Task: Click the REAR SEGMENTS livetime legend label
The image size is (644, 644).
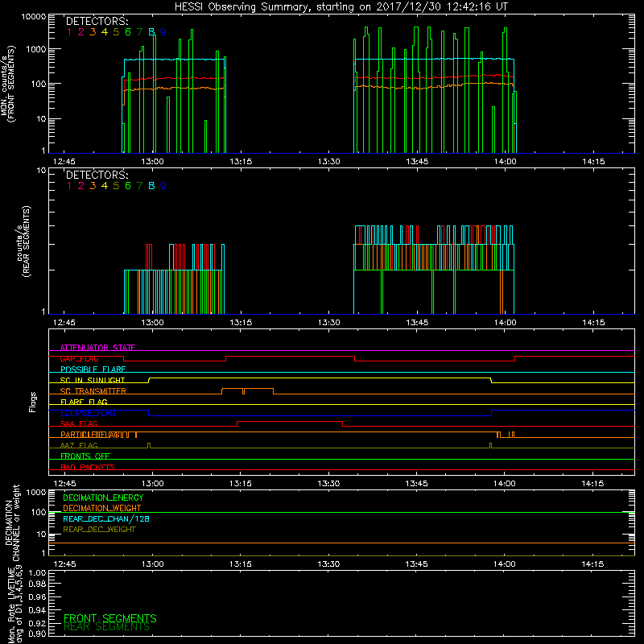Action: 107,627
